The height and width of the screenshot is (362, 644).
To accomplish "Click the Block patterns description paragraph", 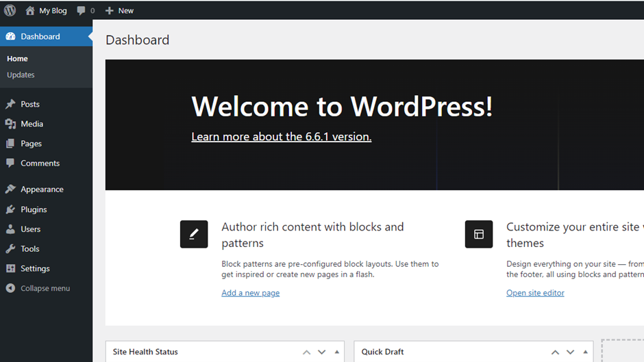I will [x=330, y=269].
